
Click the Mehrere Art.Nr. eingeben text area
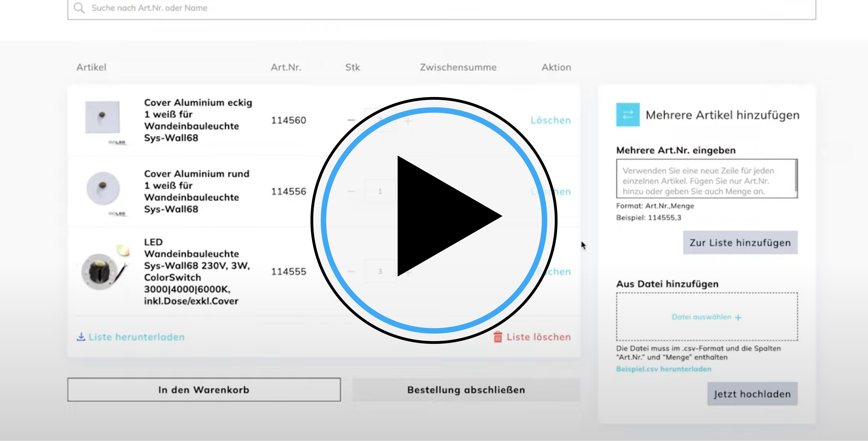pos(706,178)
